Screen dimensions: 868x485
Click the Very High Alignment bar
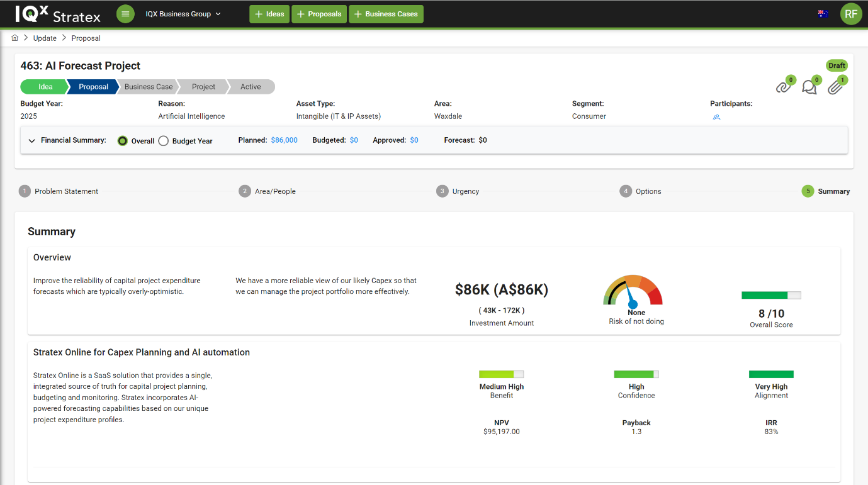point(771,374)
